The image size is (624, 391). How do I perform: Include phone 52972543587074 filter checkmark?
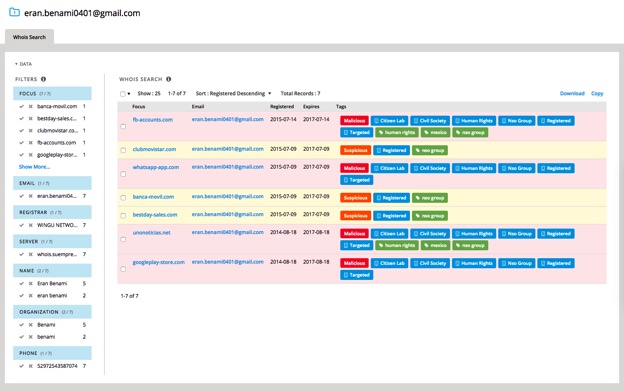[x=21, y=366]
